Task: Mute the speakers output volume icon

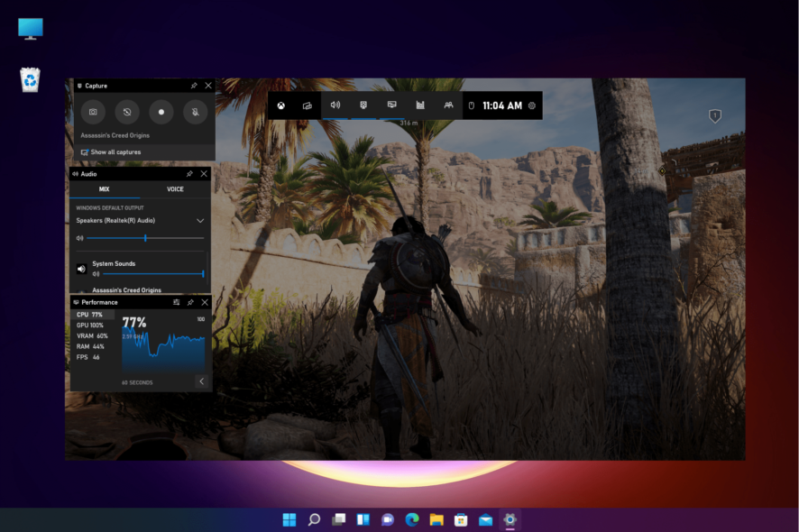Action: coord(80,238)
